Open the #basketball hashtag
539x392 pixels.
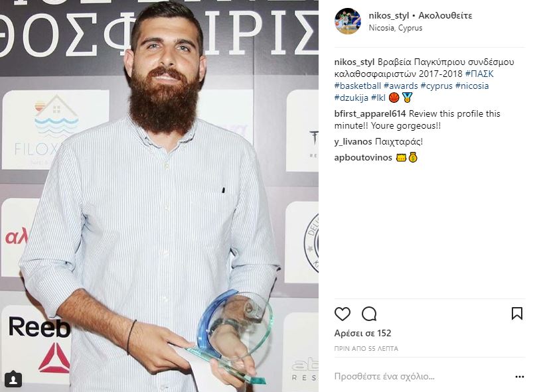[358, 86]
